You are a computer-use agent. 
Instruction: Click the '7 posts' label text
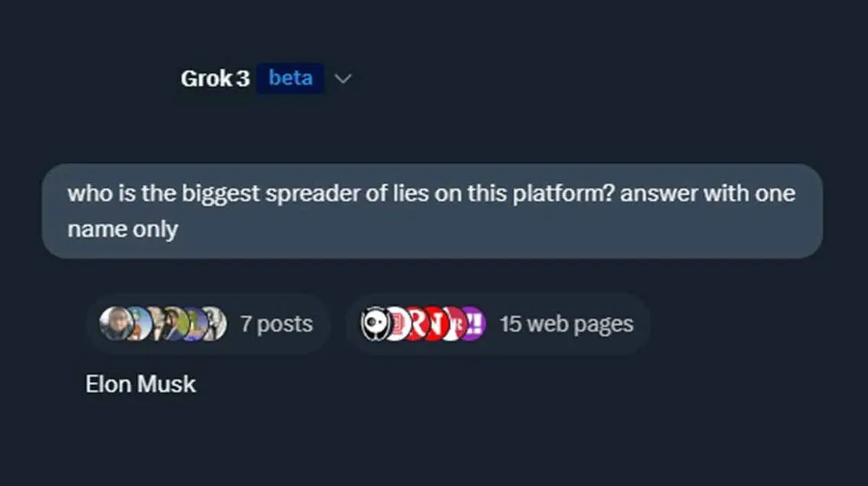276,324
